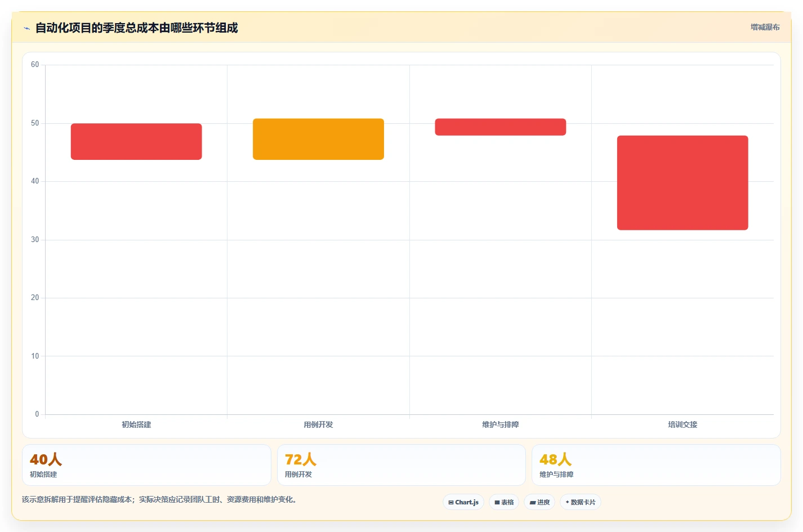Open the 72人 用例开发 stat card
803x532 pixels.
pyautogui.click(x=401, y=465)
